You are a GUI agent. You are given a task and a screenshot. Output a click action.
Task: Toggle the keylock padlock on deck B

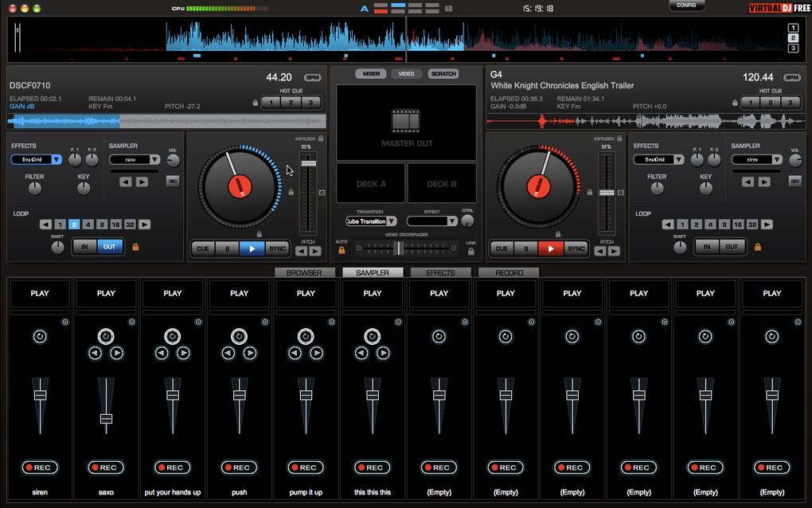[619, 139]
